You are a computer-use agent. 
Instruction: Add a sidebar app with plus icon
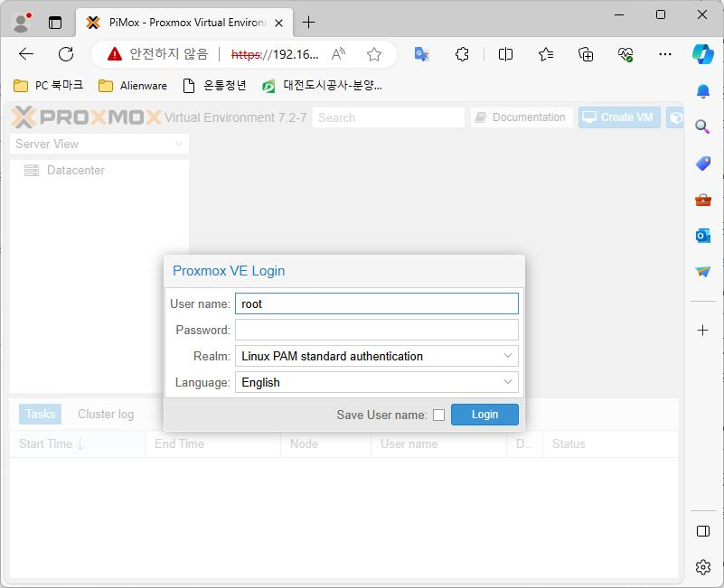pyautogui.click(x=703, y=330)
